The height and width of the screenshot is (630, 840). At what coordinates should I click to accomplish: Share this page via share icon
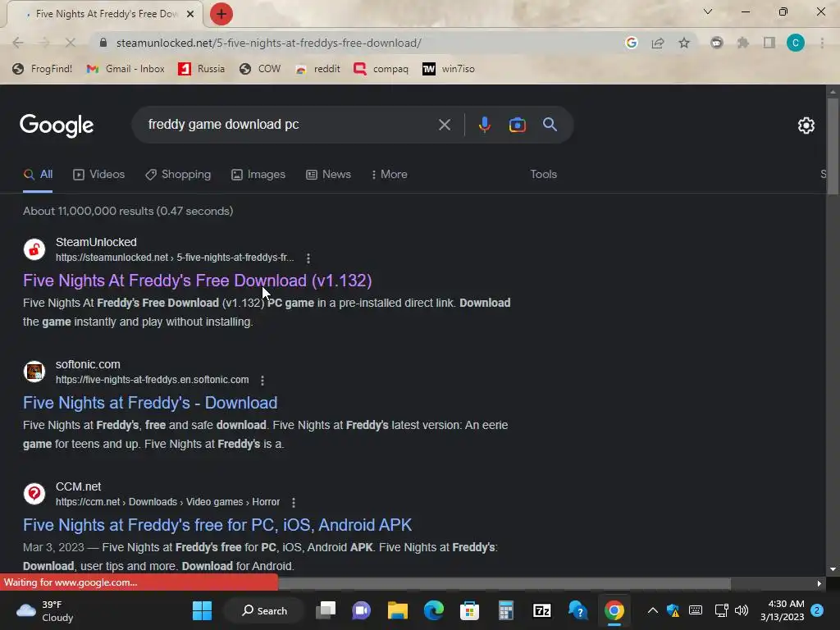(x=658, y=43)
